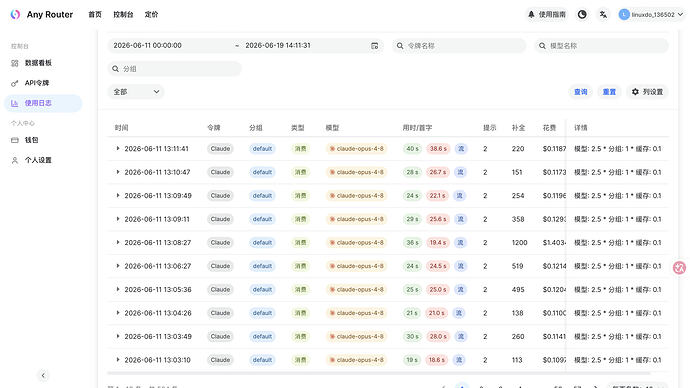Image resolution: width=690 pixels, height=388 pixels.
Task: Open the 使用指南 bell notification button
Action: pos(547,15)
